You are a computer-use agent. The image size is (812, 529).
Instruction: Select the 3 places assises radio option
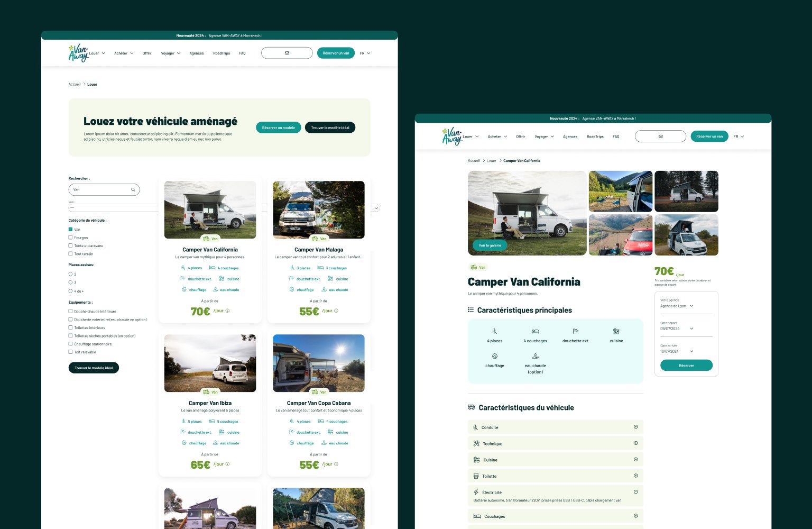70,282
